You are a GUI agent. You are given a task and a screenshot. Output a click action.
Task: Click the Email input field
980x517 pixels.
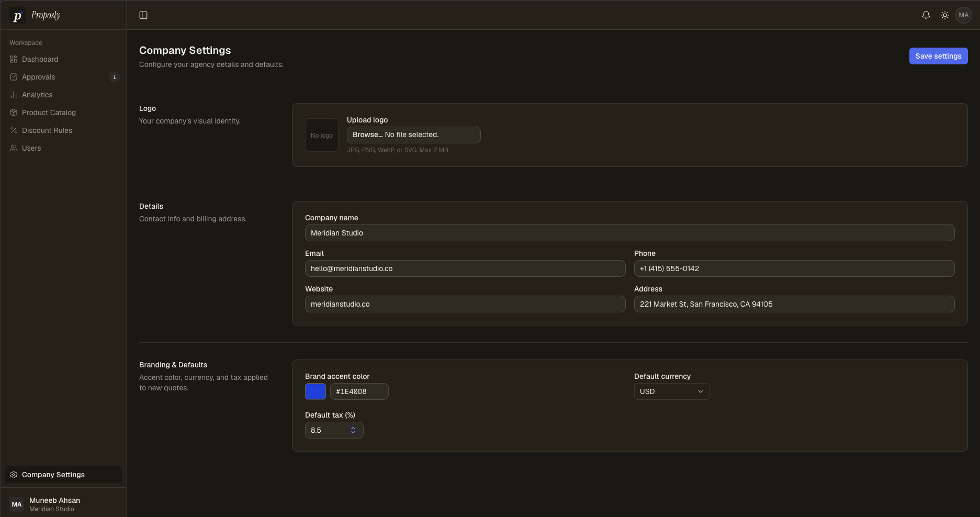point(465,268)
